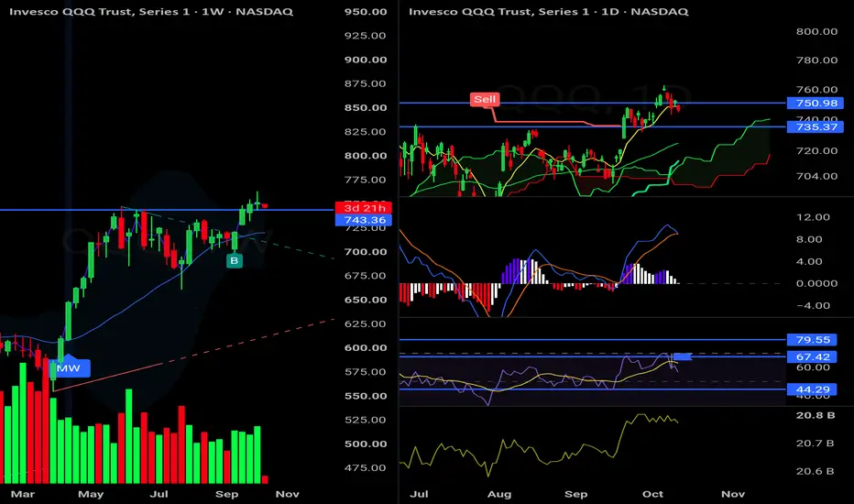Click May on weekly time axis
The width and height of the screenshot is (854, 504).
point(91,494)
